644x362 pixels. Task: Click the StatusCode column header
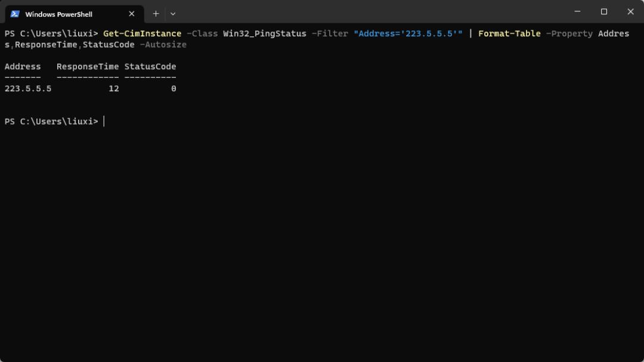tap(150, 67)
